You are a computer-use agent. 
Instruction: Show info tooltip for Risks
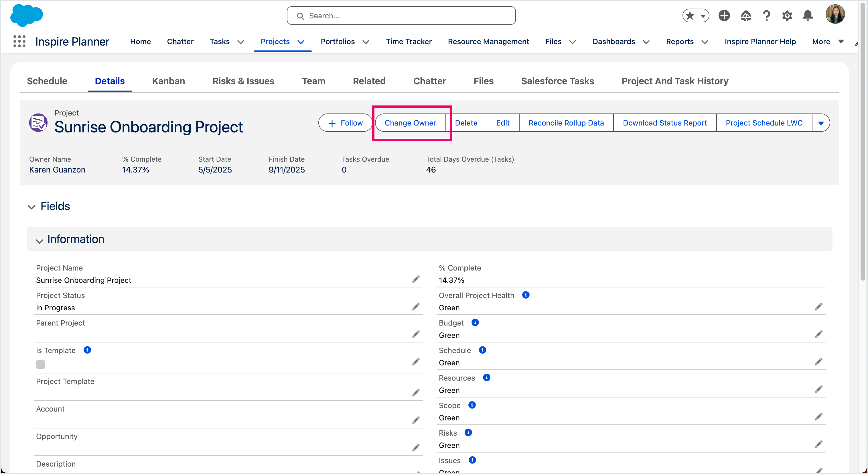(468, 432)
